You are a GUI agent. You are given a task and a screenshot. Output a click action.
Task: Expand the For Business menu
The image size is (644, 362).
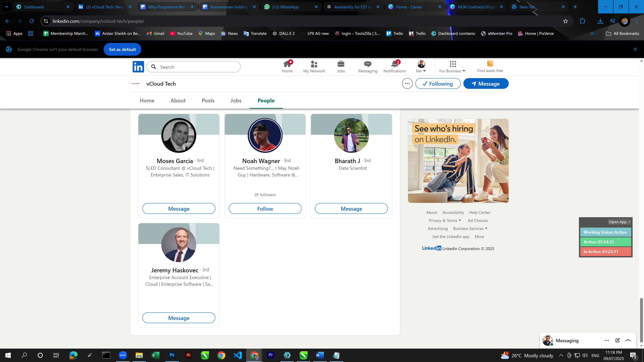tap(452, 67)
